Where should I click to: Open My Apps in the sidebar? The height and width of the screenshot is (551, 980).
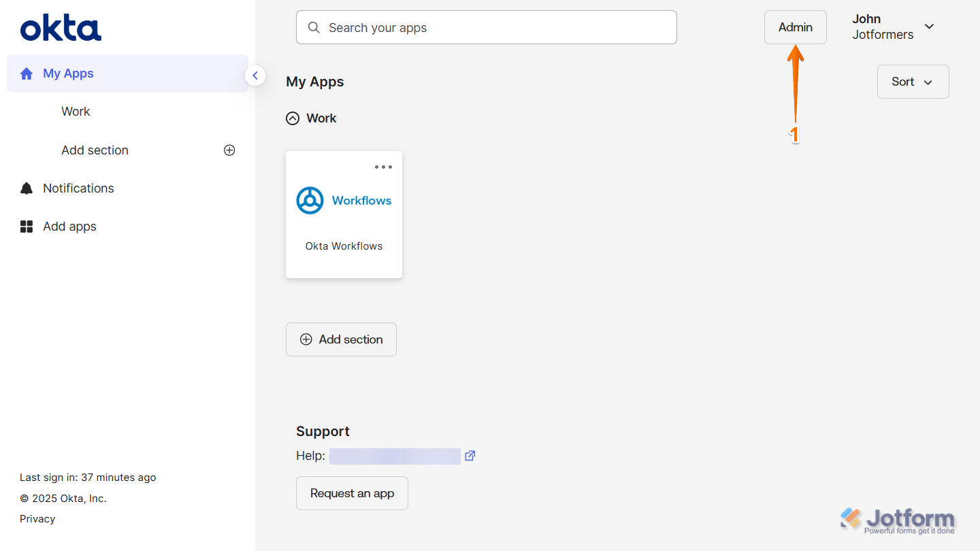[x=127, y=73]
